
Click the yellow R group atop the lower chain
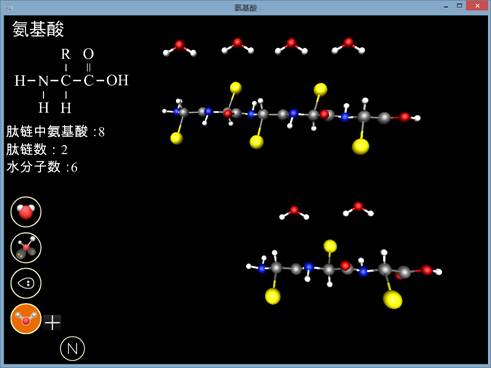click(x=330, y=246)
